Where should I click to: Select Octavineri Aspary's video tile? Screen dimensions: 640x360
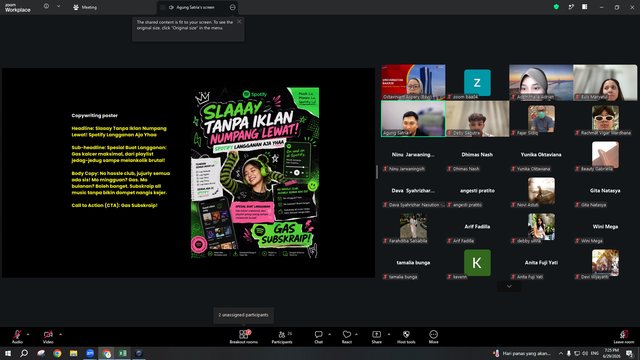413,82
